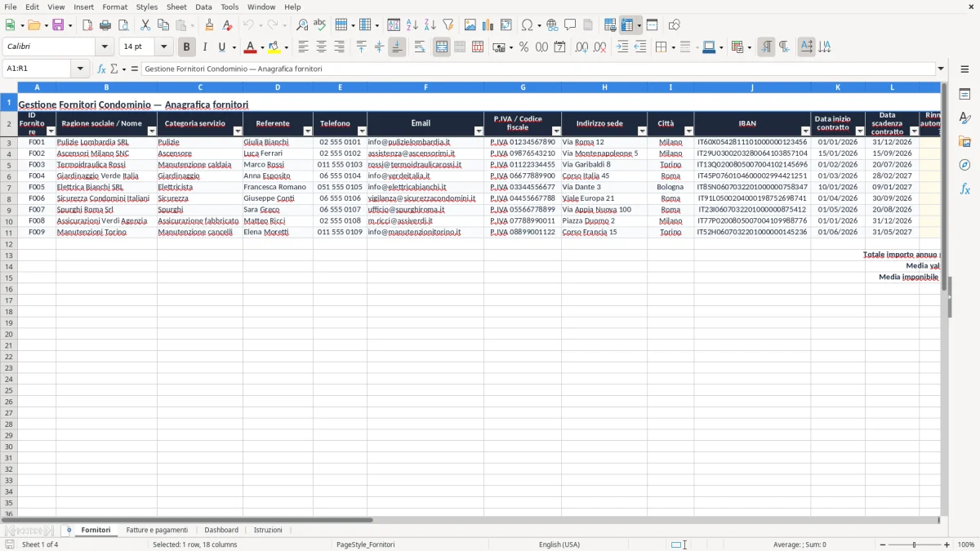Click the Sort Ascending icon
Screen dimensions: 980x551
coord(412,25)
